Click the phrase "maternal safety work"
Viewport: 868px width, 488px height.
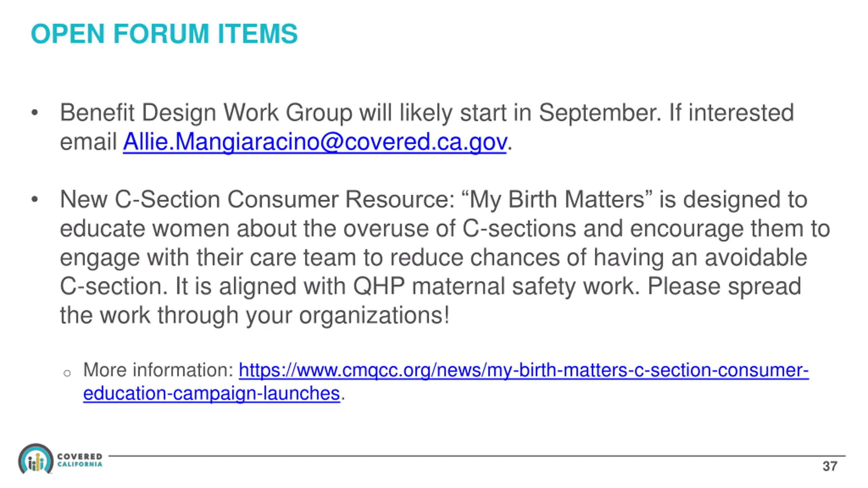pos(526,287)
